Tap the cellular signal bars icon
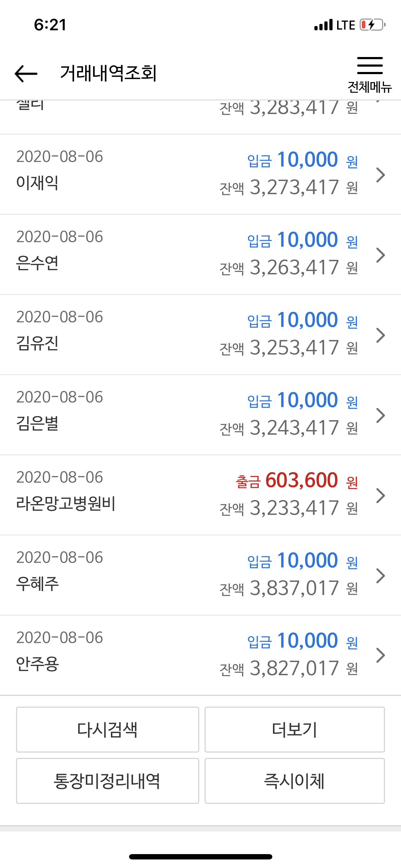401x868 pixels. pyautogui.click(x=323, y=25)
